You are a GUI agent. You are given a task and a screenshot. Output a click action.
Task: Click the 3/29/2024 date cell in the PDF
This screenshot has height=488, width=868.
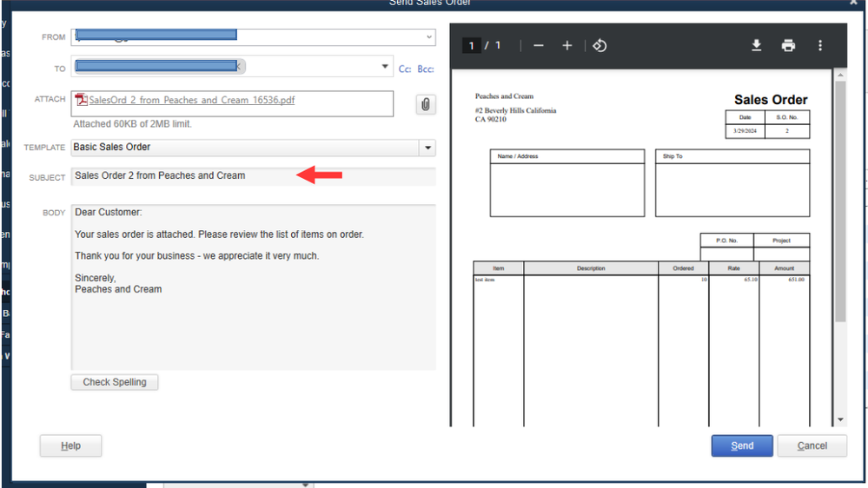745,131
